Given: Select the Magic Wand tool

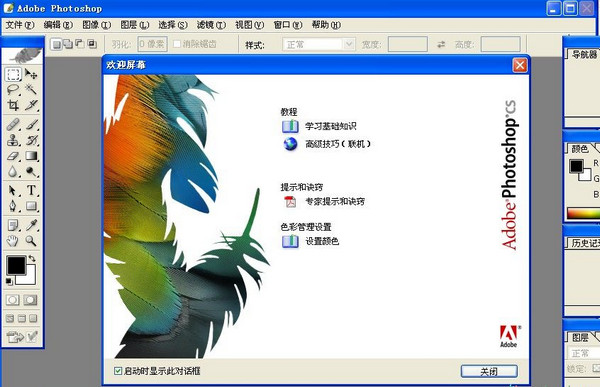Looking at the screenshot, I should (31, 90).
